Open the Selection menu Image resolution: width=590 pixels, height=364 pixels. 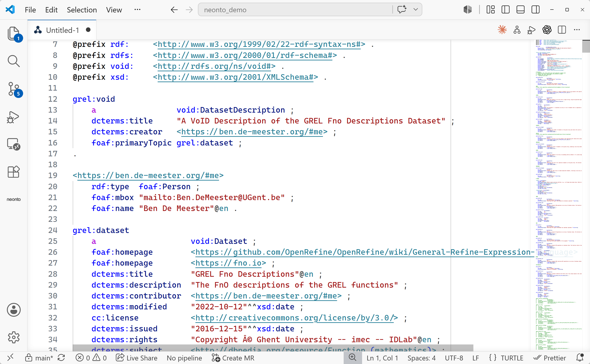coord(82,10)
